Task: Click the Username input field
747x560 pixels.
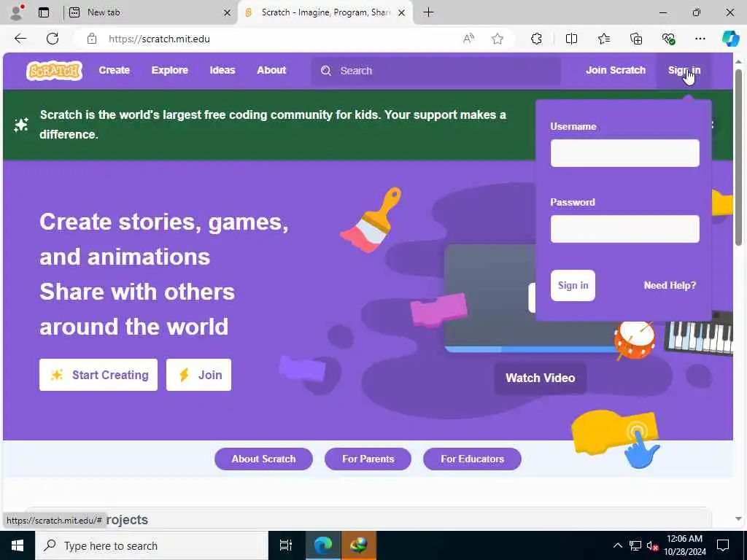Action: click(625, 153)
